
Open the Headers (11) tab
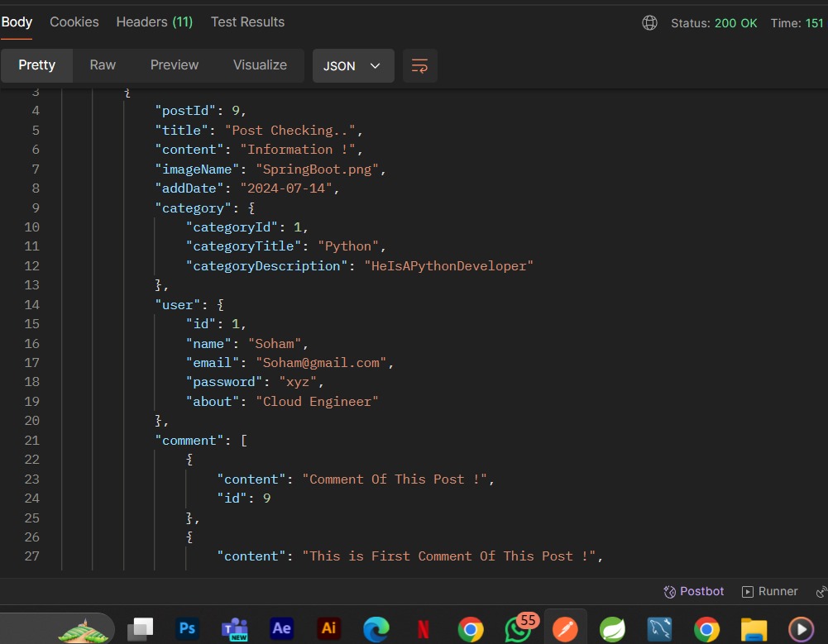click(x=154, y=21)
